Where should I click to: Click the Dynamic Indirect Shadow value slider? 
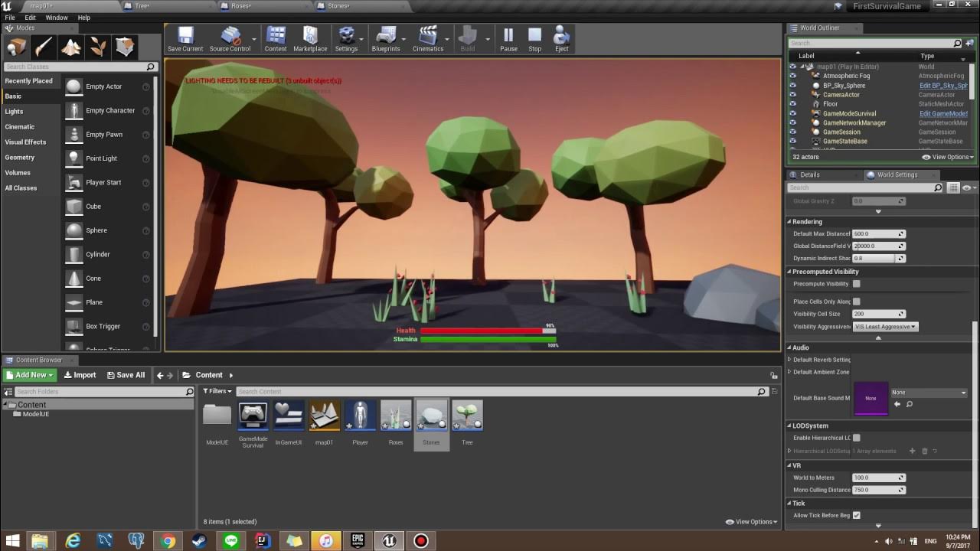879,259
